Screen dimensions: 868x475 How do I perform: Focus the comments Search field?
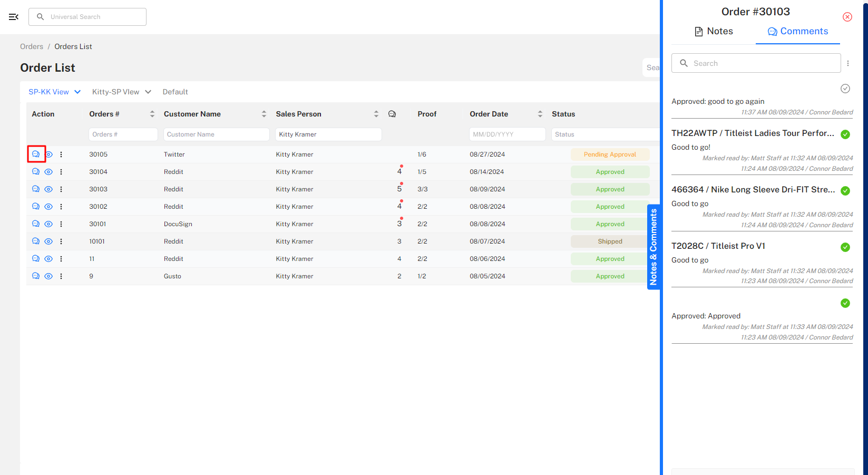pyautogui.click(x=756, y=63)
